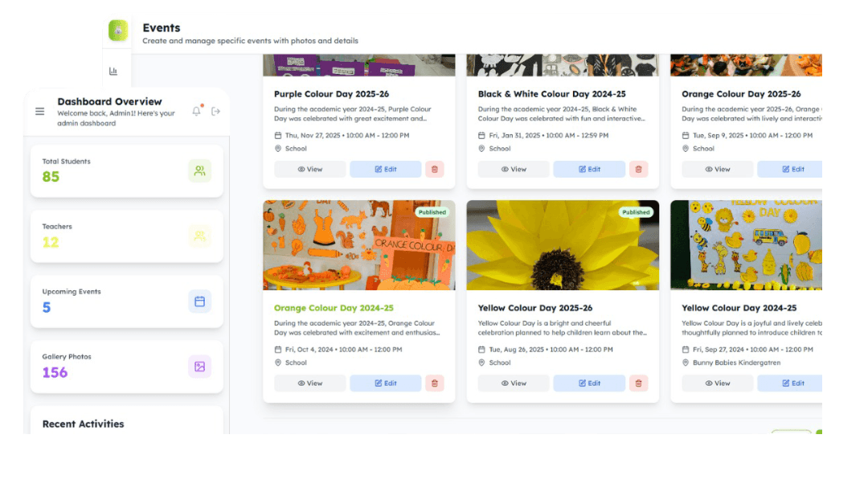Select the Teachers stat card
This screenshot has width=868, height=488.
pyautogui.click(x=126, y=236)
